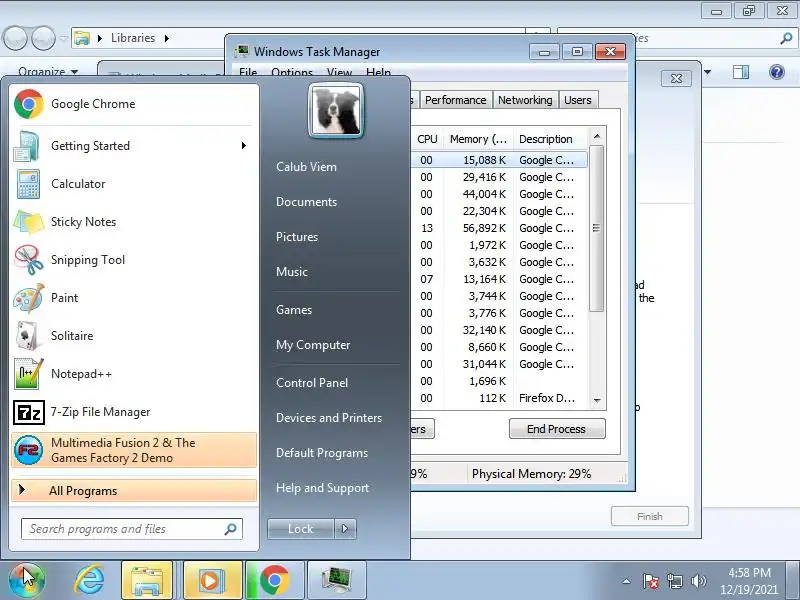
Task: Expand arrow after Libraries in breadcrumb
Action: click(x=167, y=38)
